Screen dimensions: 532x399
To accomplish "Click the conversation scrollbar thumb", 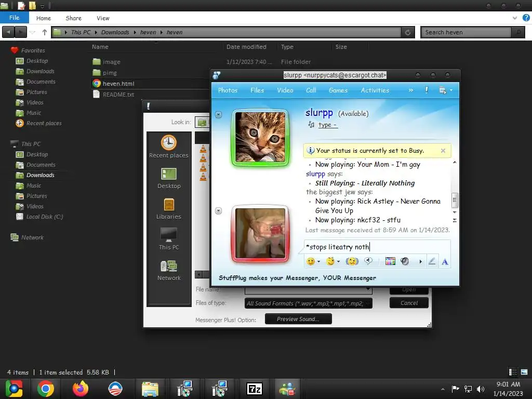I will [454, 200].
